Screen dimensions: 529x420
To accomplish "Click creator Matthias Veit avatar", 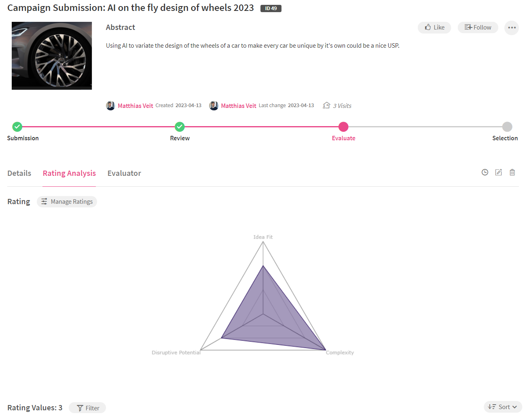I will [110, 106].
